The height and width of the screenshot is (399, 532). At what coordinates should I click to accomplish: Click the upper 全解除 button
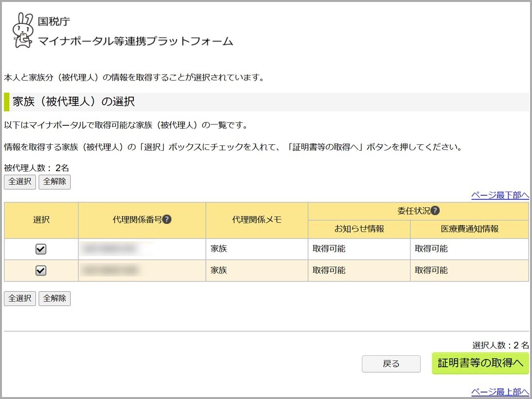click(x=55, y=182)
